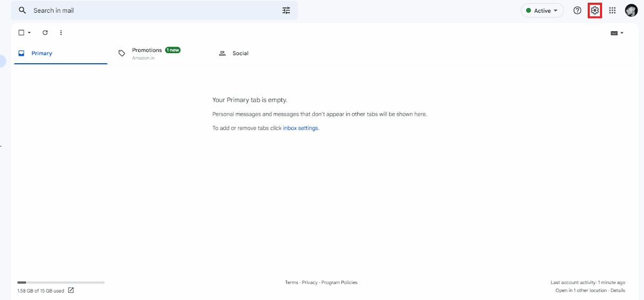Expand the select dropdown arrow
644x300 pixels.
click(x=29, y=32)
